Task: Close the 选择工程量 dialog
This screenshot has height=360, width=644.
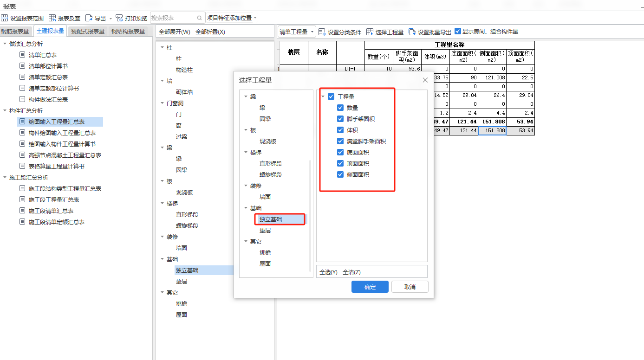Action: tap(425, 80)
